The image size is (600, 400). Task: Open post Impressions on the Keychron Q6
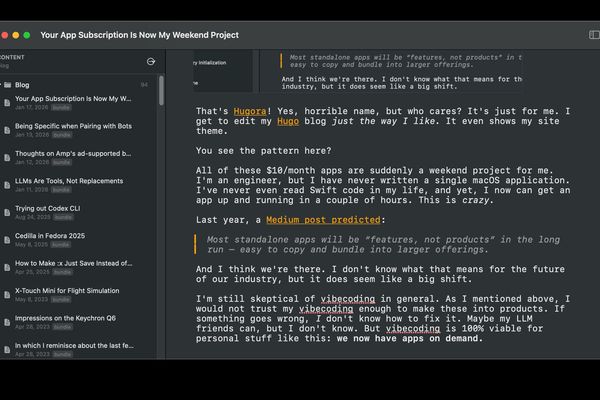pos(65,318)
